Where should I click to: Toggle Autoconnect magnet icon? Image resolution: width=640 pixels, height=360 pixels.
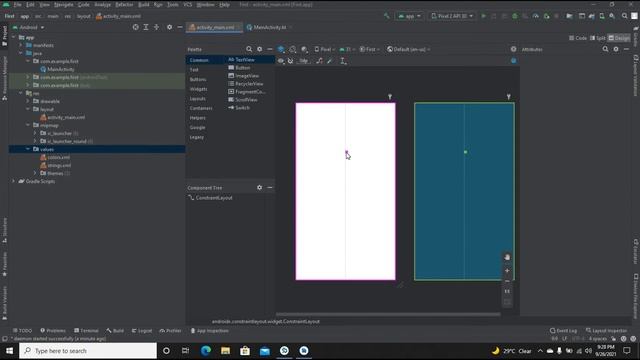point(290,61)
